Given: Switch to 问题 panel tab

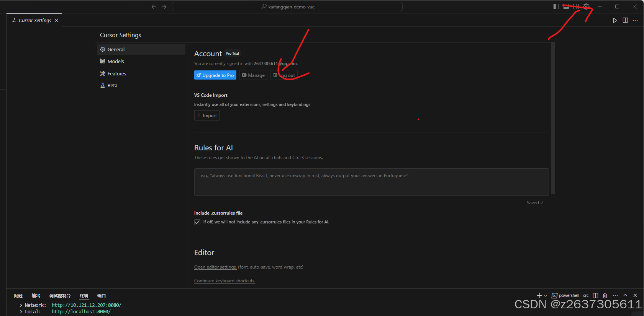Looking at the screenshot, I should (x=18, y=296).
